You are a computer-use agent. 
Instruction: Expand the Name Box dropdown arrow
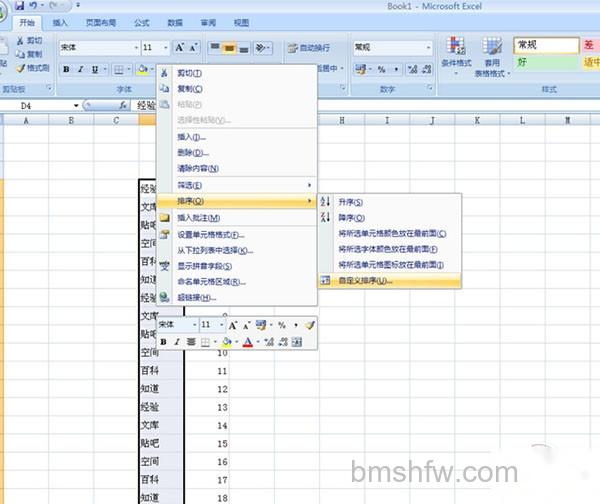click(x=76, y=106)
